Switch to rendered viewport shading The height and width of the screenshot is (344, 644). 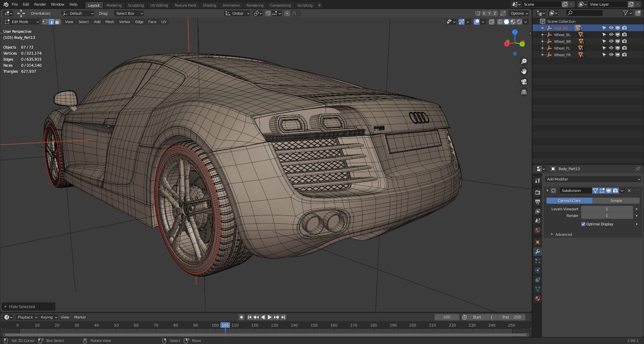pos(519,22)
